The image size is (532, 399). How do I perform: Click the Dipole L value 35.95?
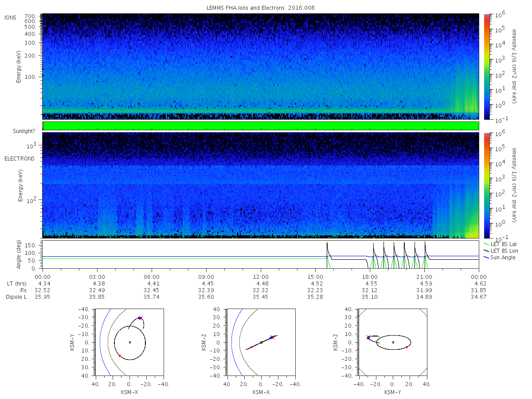43,297
